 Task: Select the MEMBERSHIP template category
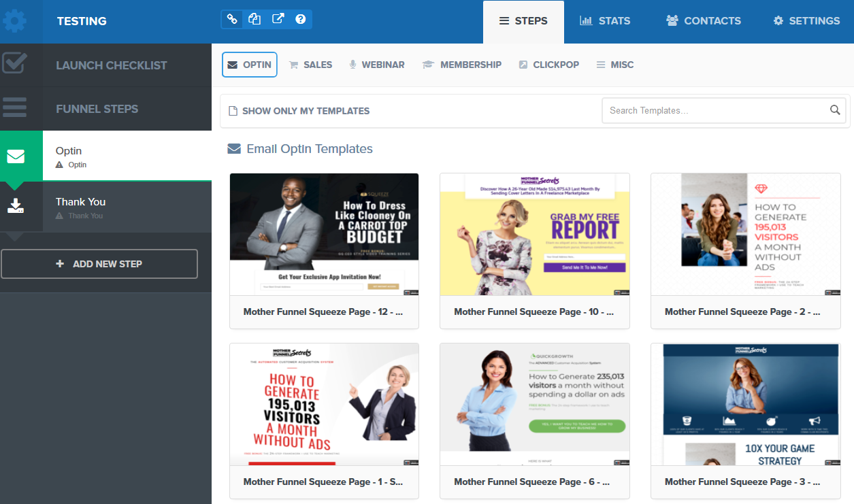[461, 65]
